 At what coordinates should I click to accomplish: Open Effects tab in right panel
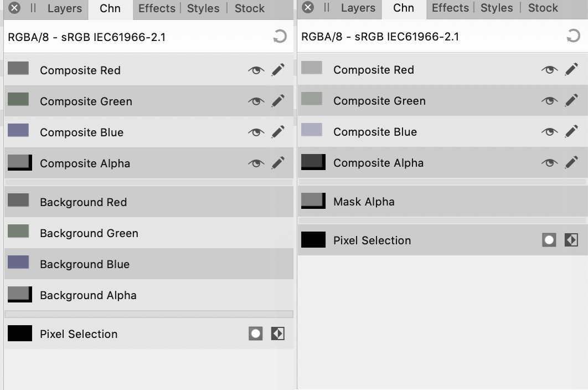[x=450, y=8]
